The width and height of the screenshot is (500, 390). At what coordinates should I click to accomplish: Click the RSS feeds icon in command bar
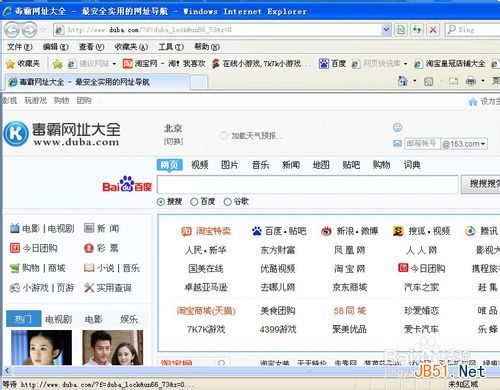[429, 81]
